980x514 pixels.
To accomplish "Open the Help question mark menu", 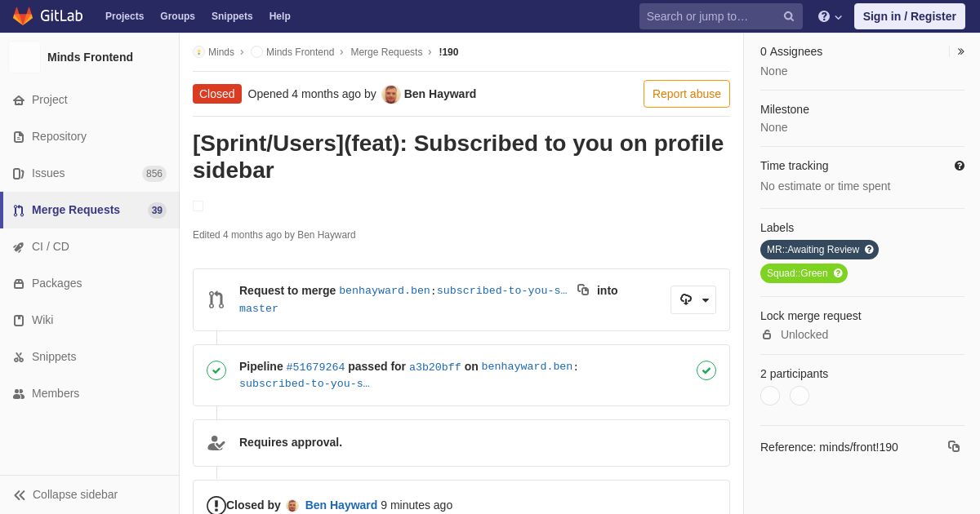I will click(830, 16).
